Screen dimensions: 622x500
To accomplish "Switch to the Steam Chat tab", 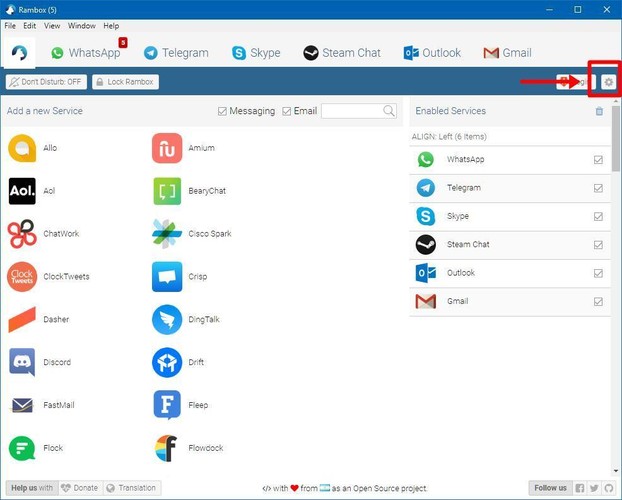I will coord(342,53).
